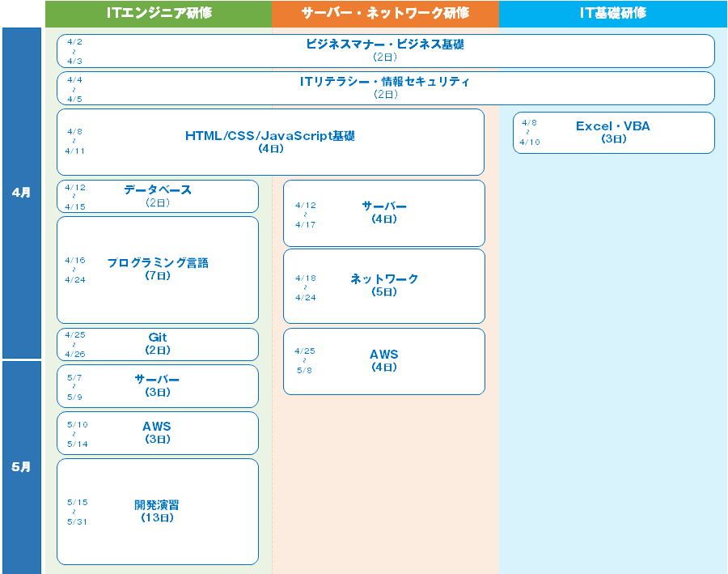728x574 pixels.
Task: Click the 5/7～5/9 date range text
Action: [74, 387]
